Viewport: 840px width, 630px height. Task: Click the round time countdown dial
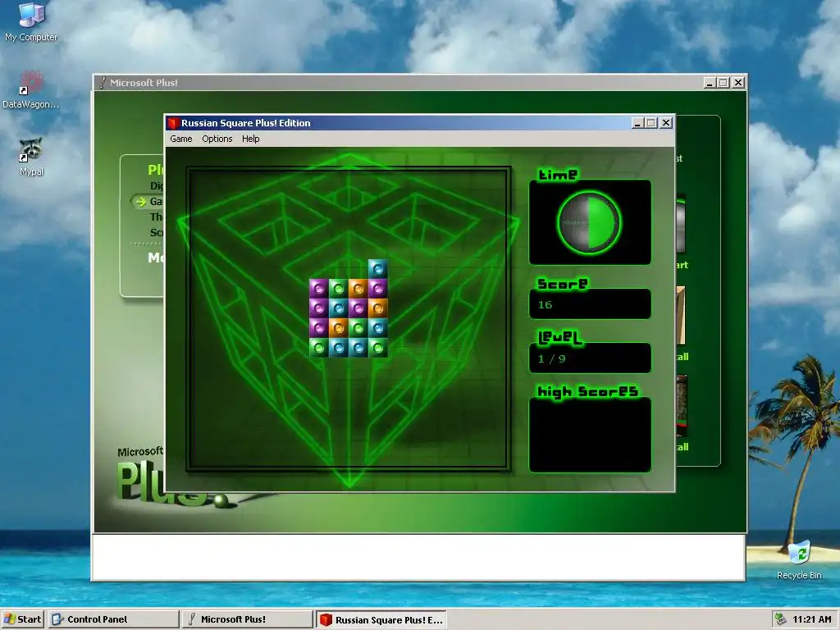[x=589, y=222]
